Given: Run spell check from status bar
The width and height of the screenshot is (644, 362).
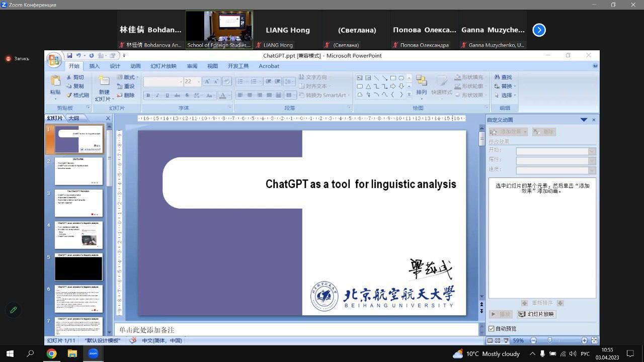Looking at the screenshot, I should pos(133,340).
